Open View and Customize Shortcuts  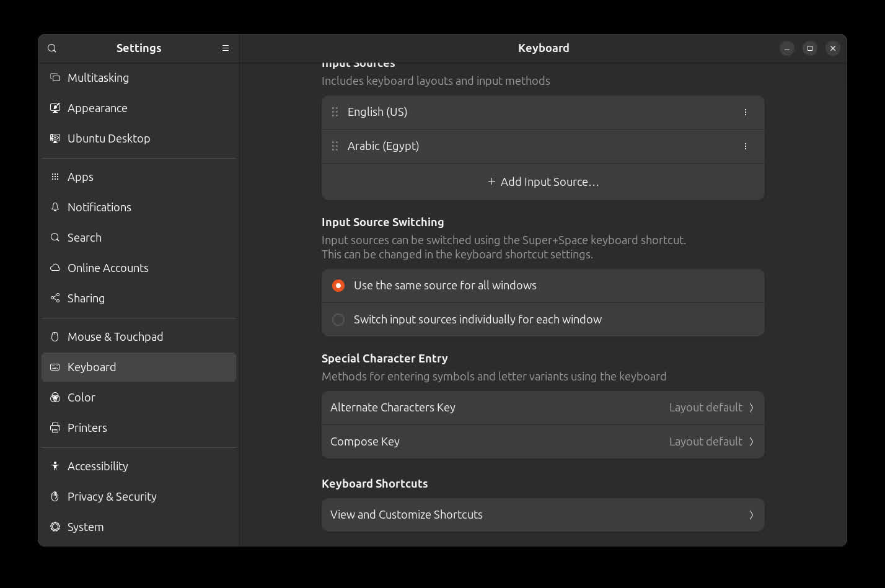pos(542,515)
